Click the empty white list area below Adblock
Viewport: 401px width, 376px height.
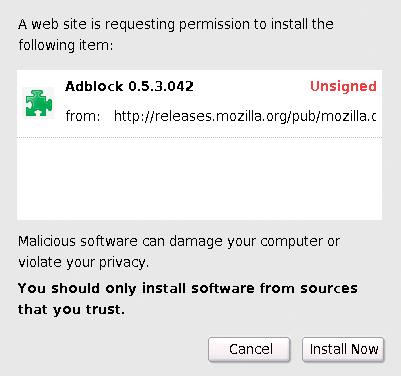[x=199, y=178]
